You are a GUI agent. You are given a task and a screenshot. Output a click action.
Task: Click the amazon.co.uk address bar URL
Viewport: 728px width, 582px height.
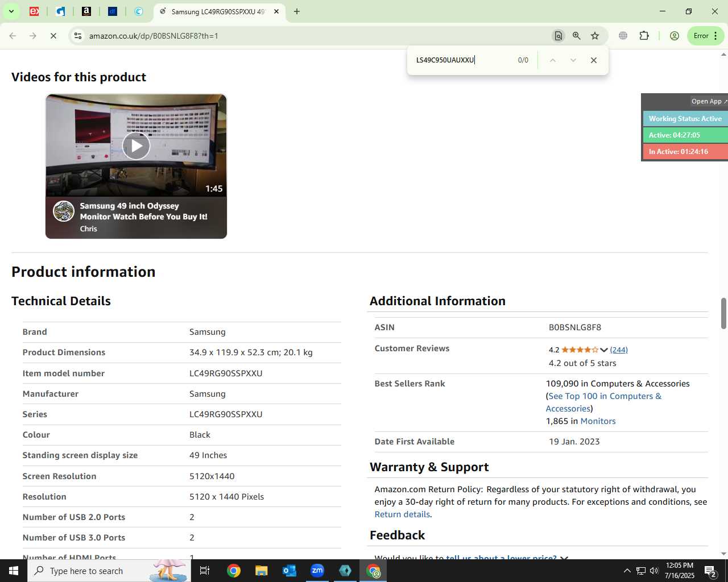pos(154,36)
